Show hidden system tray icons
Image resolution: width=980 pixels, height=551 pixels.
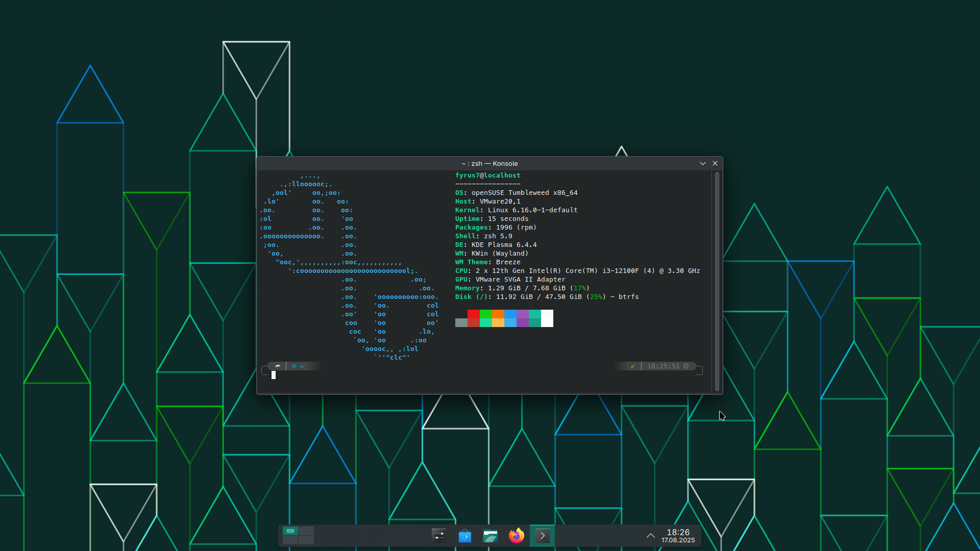(651, 536)
